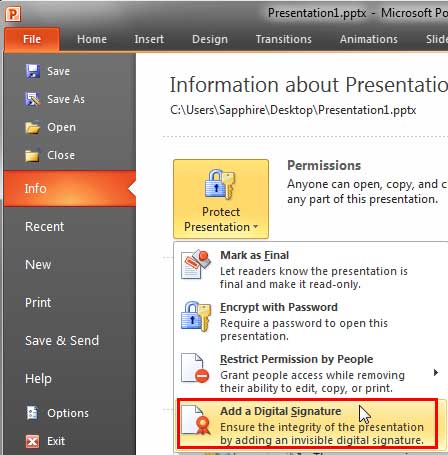Choose the Exit command label
This screenshot has width=448, height=455.
point(56,441)
